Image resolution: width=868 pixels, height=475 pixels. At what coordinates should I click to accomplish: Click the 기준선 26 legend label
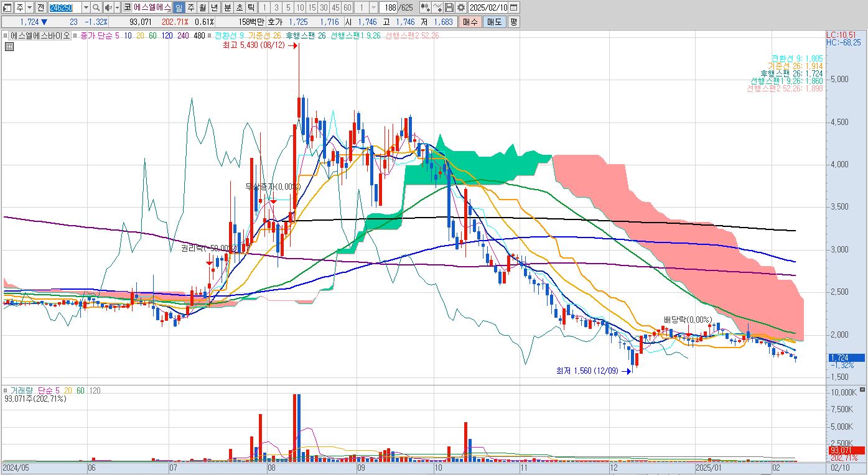click(264, 35)
